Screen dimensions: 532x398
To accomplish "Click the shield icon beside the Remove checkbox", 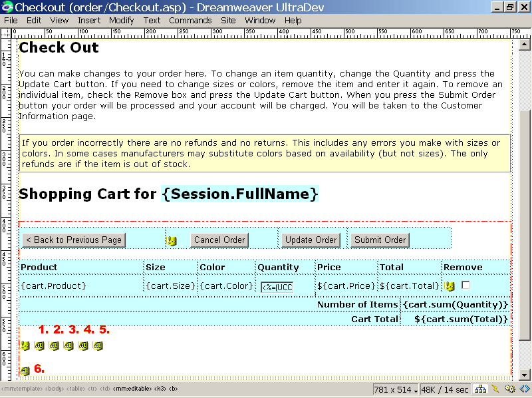I will pos(450,286).
